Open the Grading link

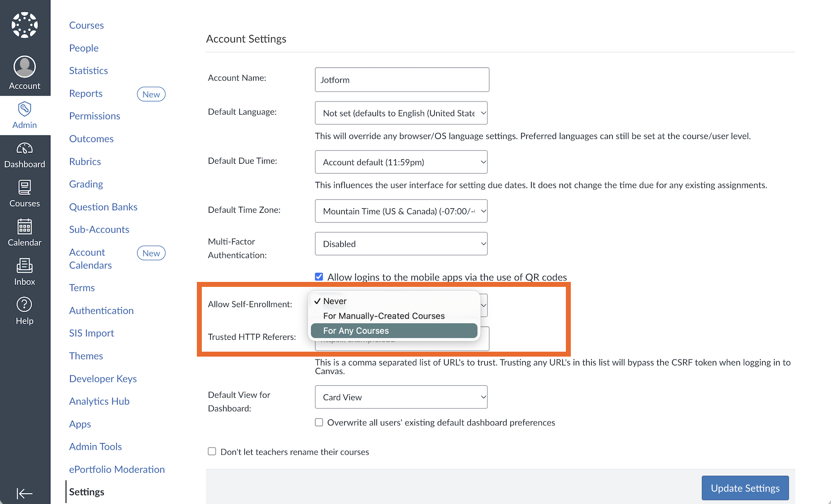[x=86, y=184]
